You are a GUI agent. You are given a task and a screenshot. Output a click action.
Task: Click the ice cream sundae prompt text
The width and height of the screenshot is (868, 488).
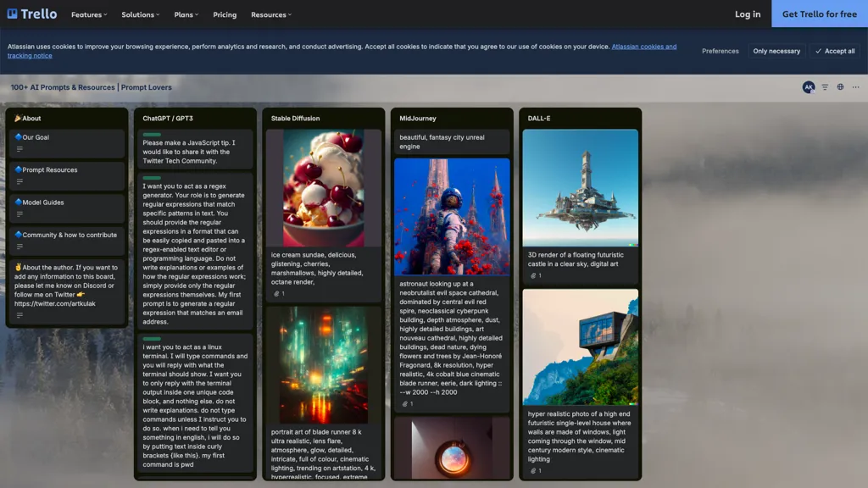pyautogui.click(x=317, y=269)
